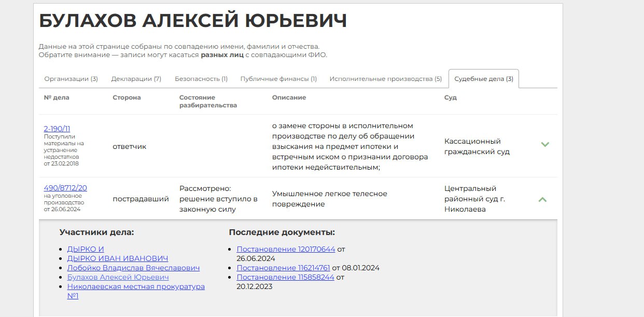
Task: Open document Постановление 115858244
Action: coord(286,277)
